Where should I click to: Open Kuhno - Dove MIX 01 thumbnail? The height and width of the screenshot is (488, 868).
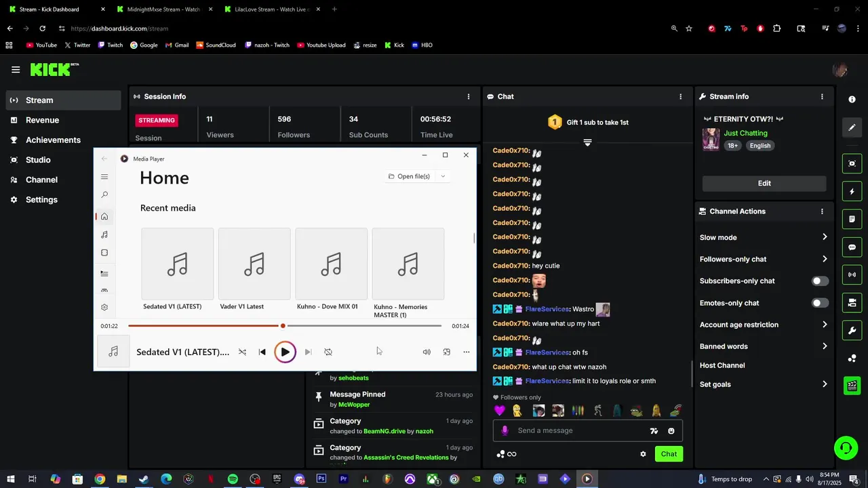click(331, 264)
